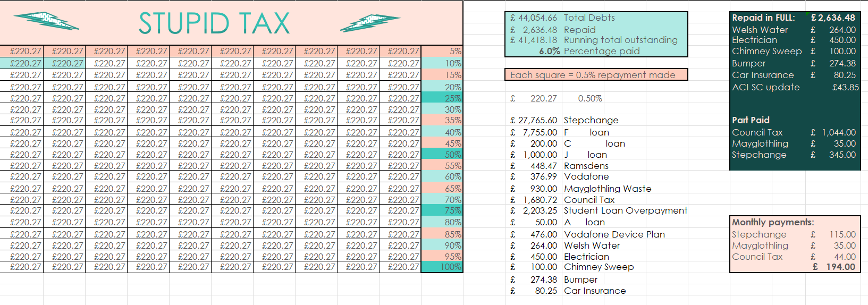Select the 50% milestone cell
This screenshot has height=305, width=868.
point(442,155)
